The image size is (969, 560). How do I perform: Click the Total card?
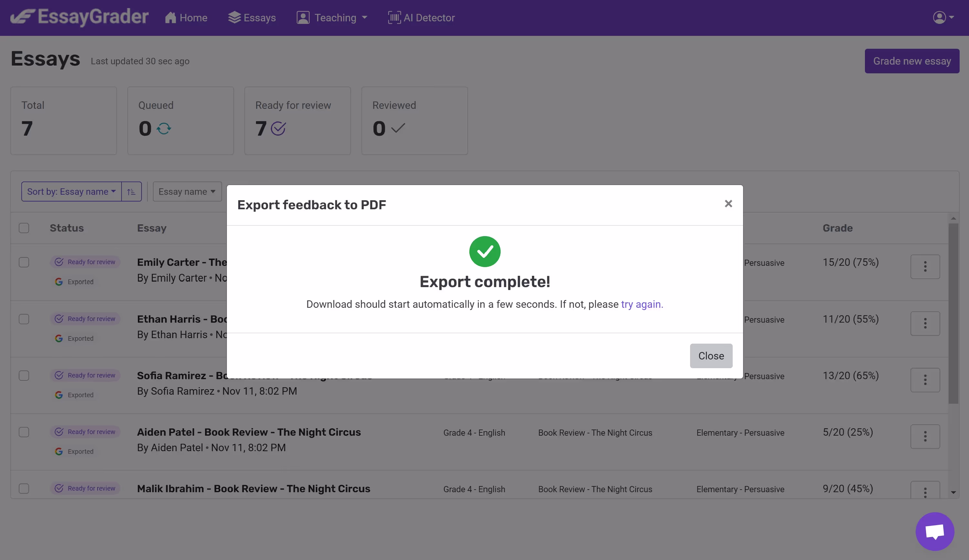[63, 120]
